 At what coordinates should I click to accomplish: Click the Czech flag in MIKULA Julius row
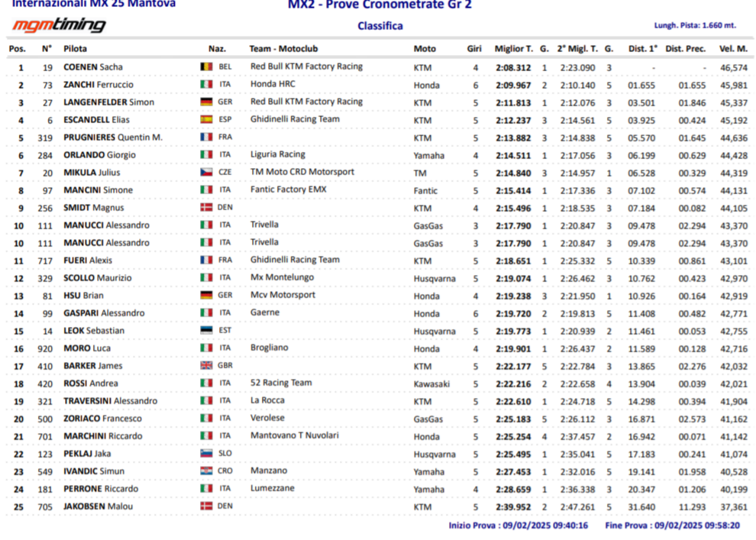205,173
